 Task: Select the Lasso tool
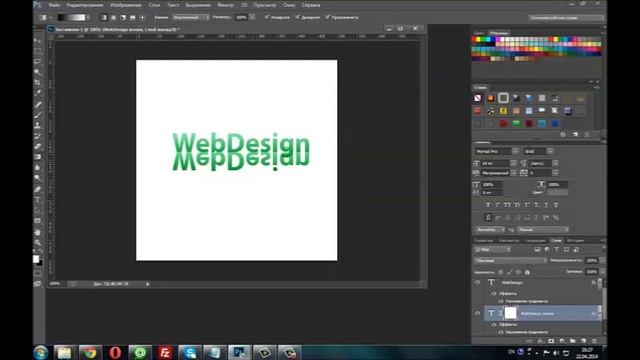click(38, 62)
